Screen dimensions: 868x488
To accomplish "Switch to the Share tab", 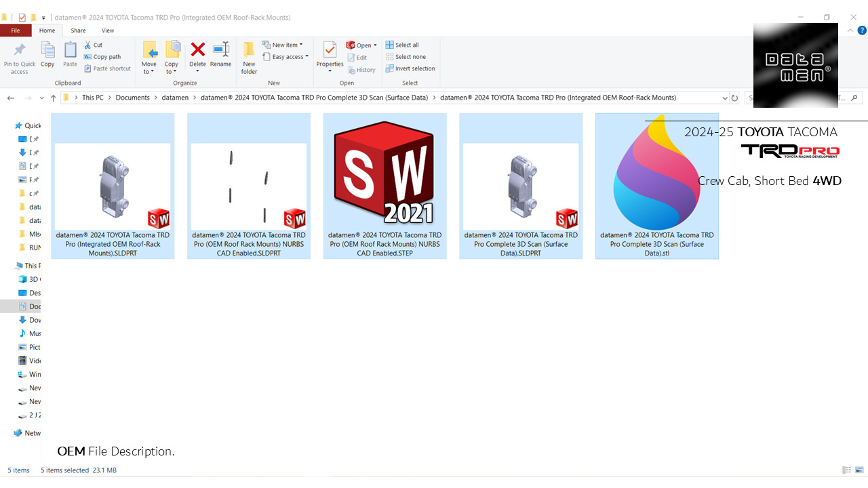I will [x=78, y=30].
